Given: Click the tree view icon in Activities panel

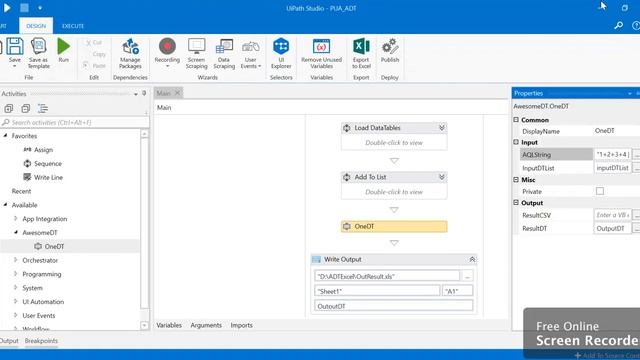Looking at the screenshot, I should 43,109.
